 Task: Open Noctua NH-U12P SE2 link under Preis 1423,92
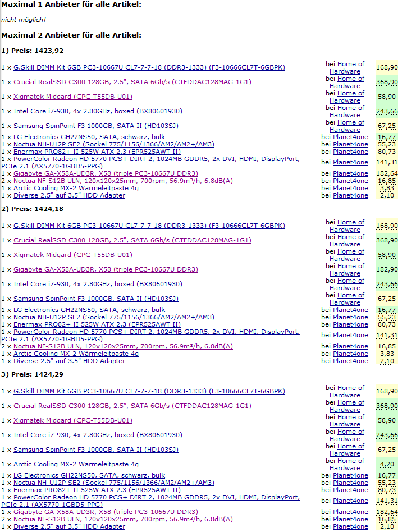pos(114,144)
